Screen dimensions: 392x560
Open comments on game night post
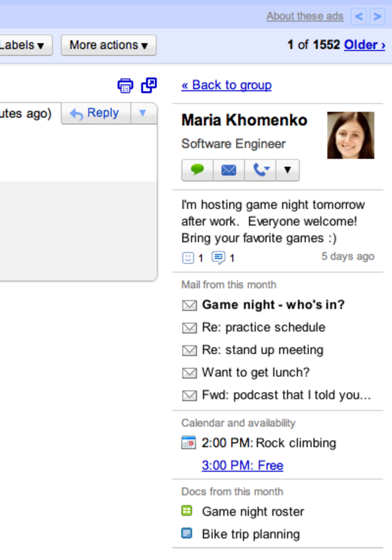click(218, 257)
